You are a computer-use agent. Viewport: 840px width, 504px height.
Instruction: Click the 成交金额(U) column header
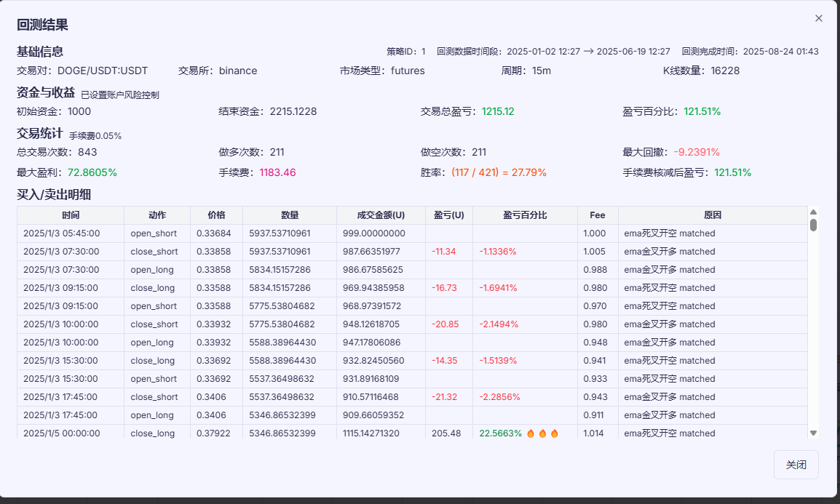click(381, 215)
